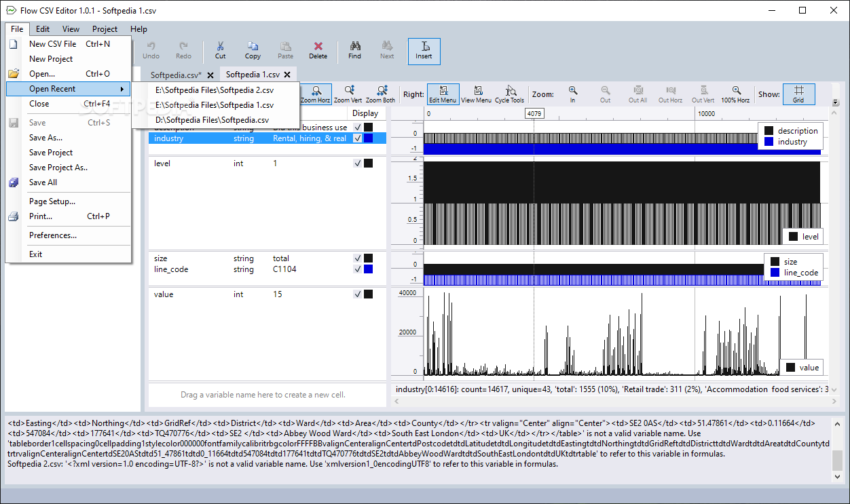850x504 pixels.
Task: Open recent D:\Softpedia Files\Softpedia.csv
Action: click(215, 120)
